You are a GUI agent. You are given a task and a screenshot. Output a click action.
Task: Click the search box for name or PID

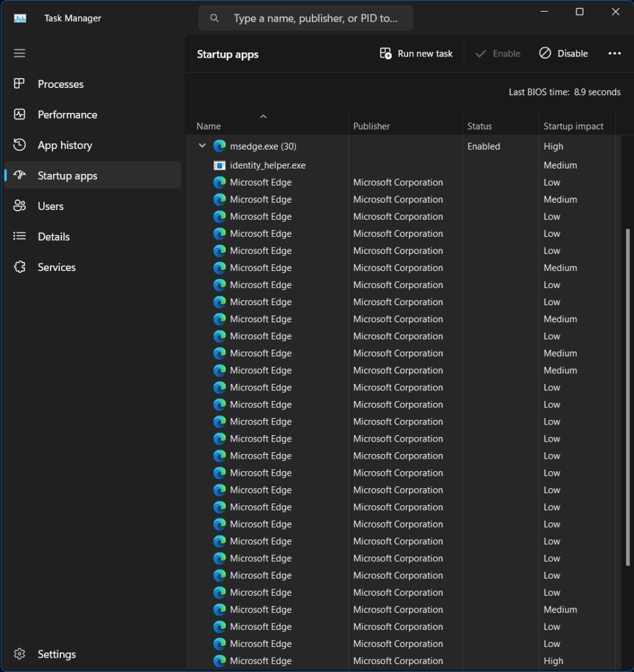[x=315, y=18]
